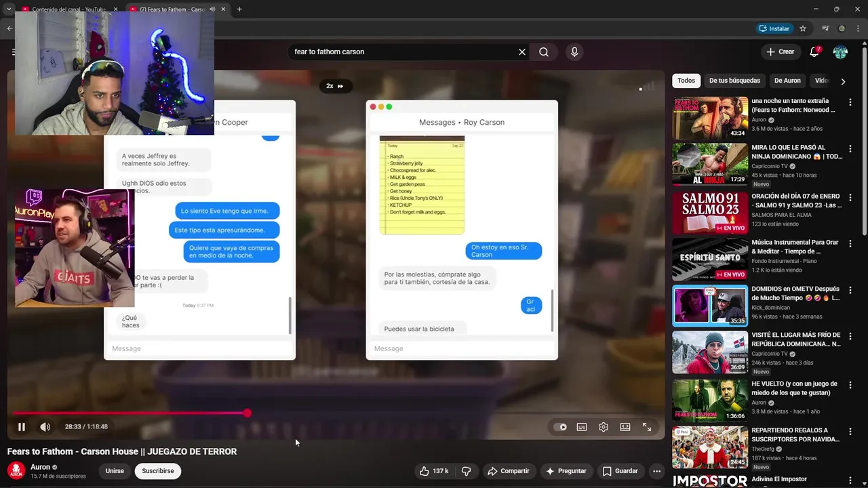Viewport: 868px width, 488px height.
Task: Open the Crear menu
Action: click(x=781, y=52)
